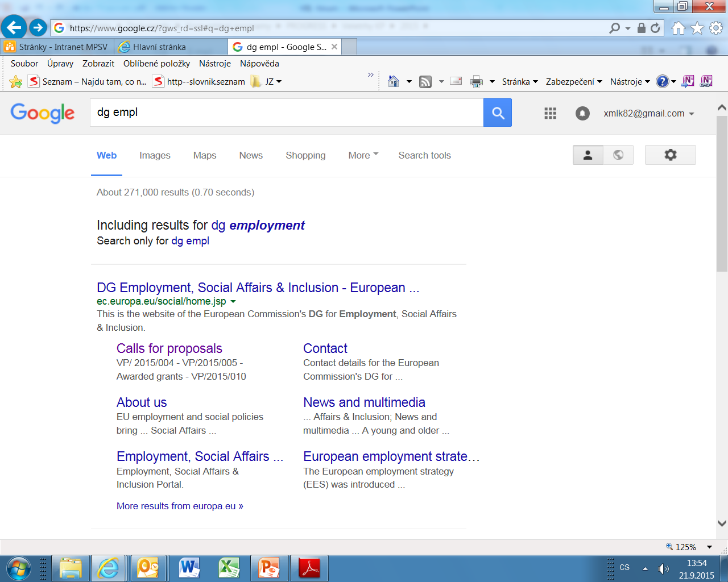Screen dimensions: 728x582
Task: Open the More search categories dropdown
Action: point(363,155)
